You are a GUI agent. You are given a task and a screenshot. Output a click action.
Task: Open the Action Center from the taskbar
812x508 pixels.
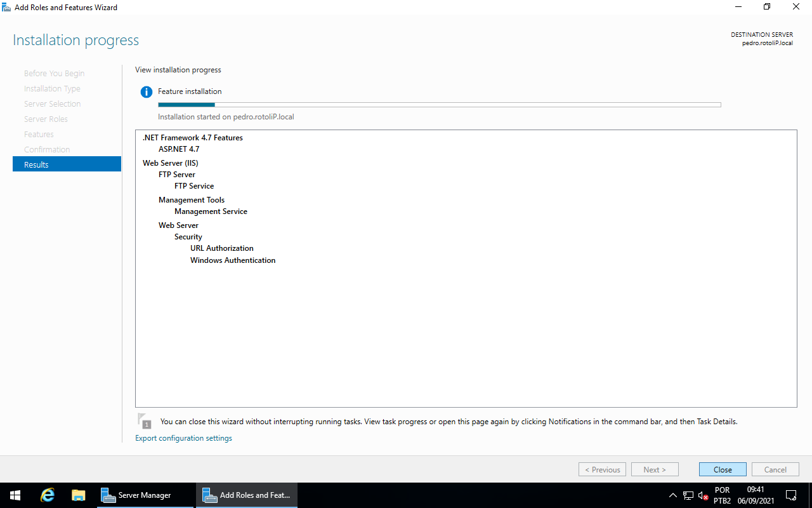790,495
